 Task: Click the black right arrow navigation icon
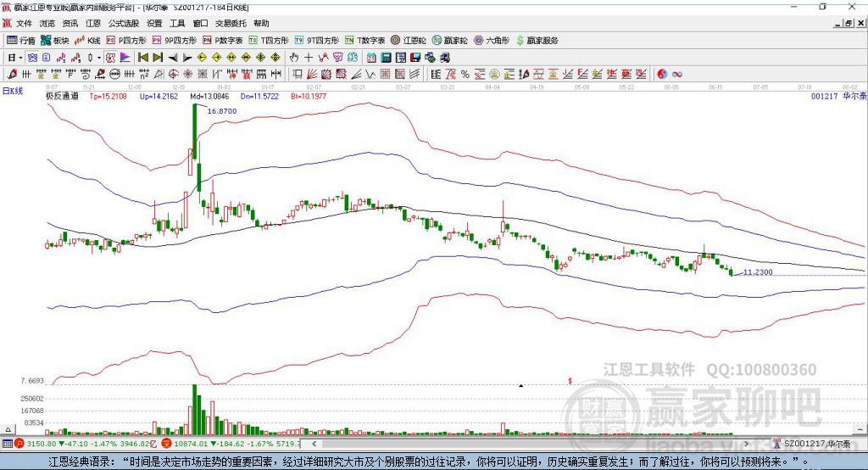coord(187,58)
